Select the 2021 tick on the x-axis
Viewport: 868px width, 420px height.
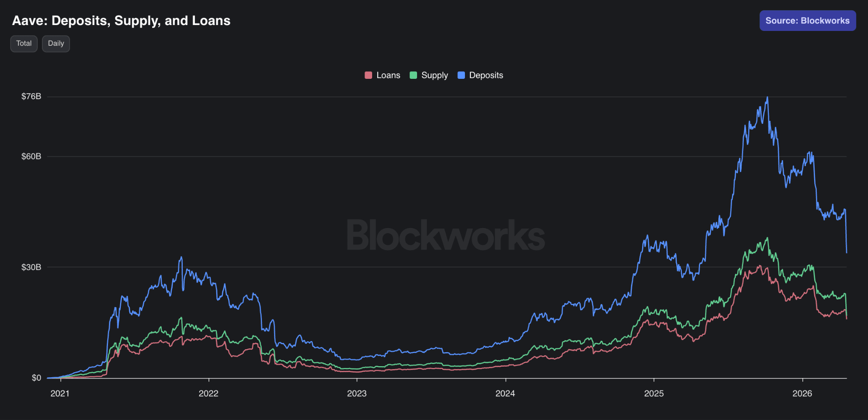(60, 393)
